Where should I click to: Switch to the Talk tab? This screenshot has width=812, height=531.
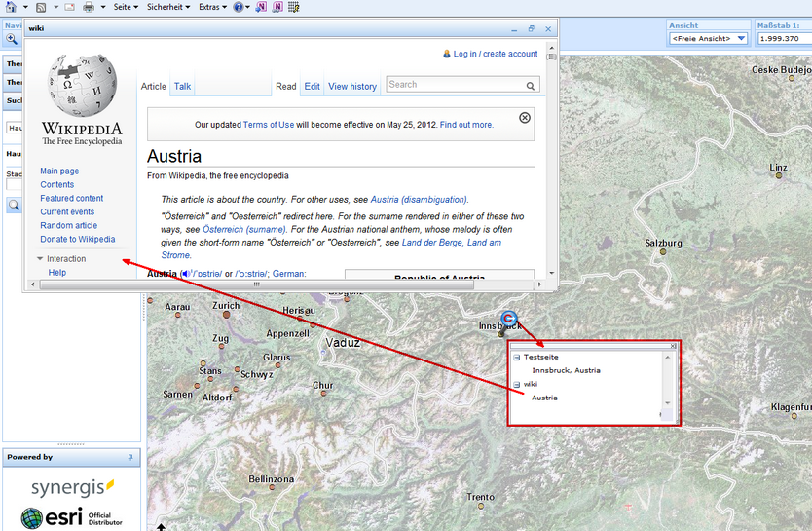click(x=183, y=87)
